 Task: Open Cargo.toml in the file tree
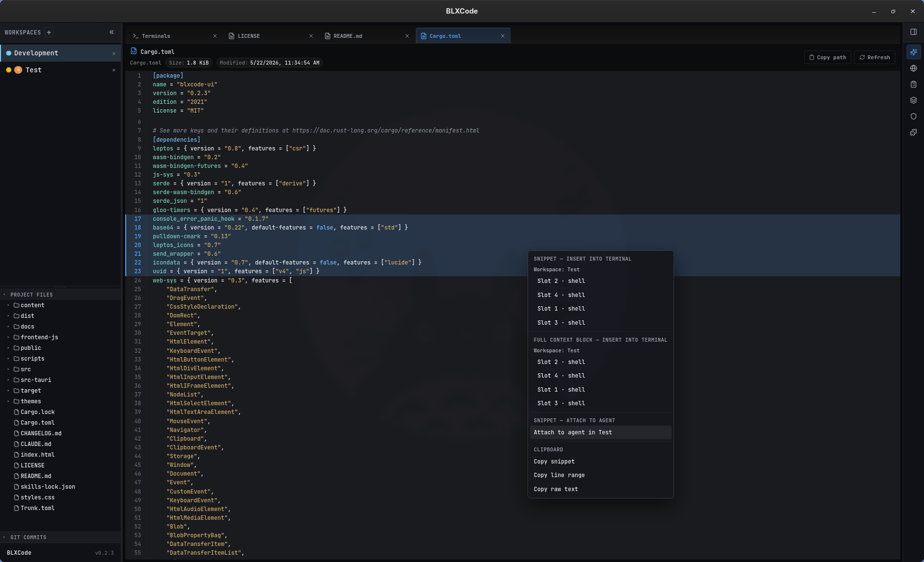(60, 423)
